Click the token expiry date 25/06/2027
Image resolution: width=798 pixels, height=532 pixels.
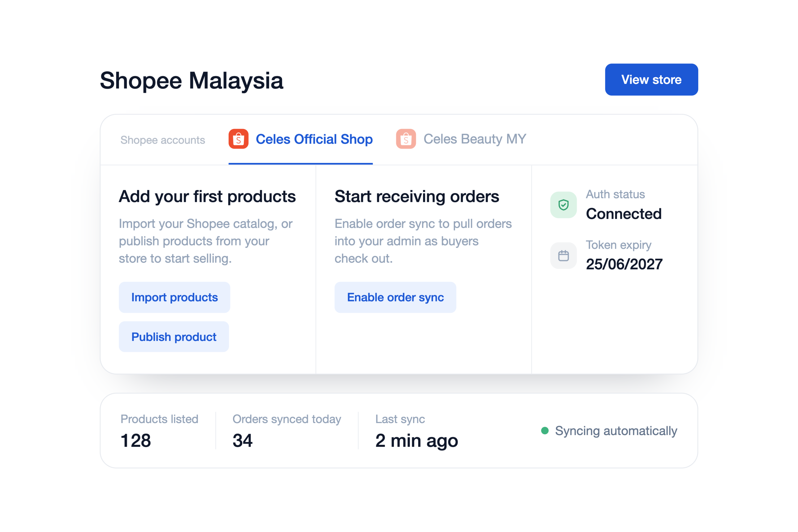(x=624, y=264)
